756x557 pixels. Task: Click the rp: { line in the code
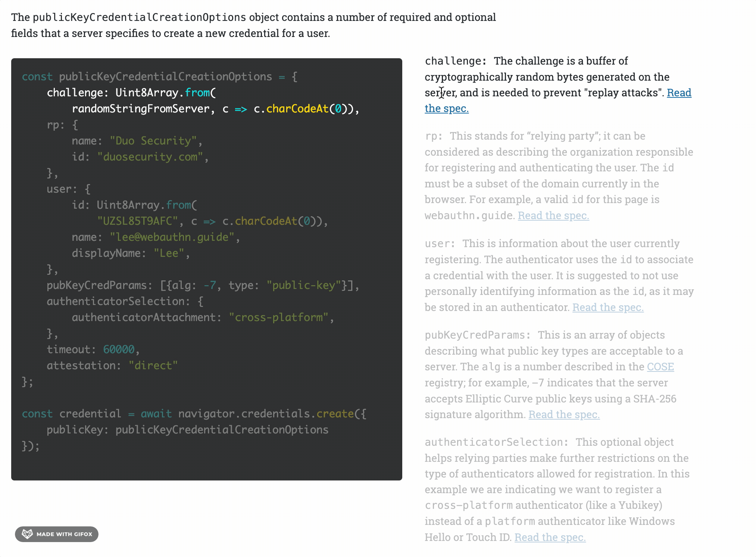[x=62, y=125]
